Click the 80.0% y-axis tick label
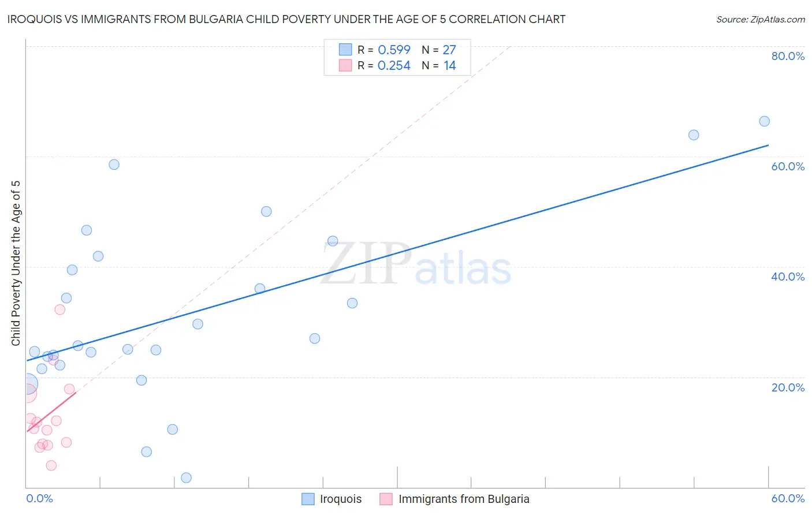This screenshot has width=812, height=515. [x=788, y=56]
